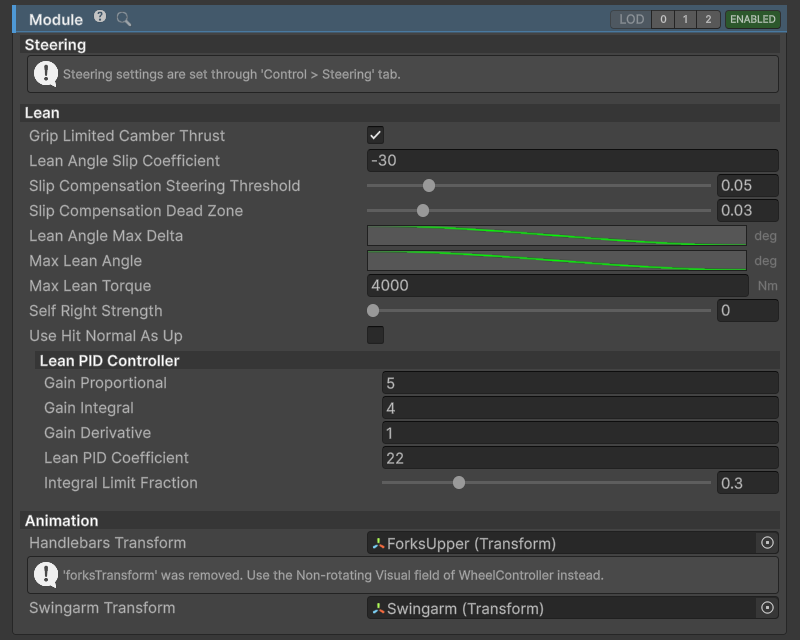Click the 'Control > Steering' tab info message
Screen dimensions: 800x640
[x=403, y=75]
